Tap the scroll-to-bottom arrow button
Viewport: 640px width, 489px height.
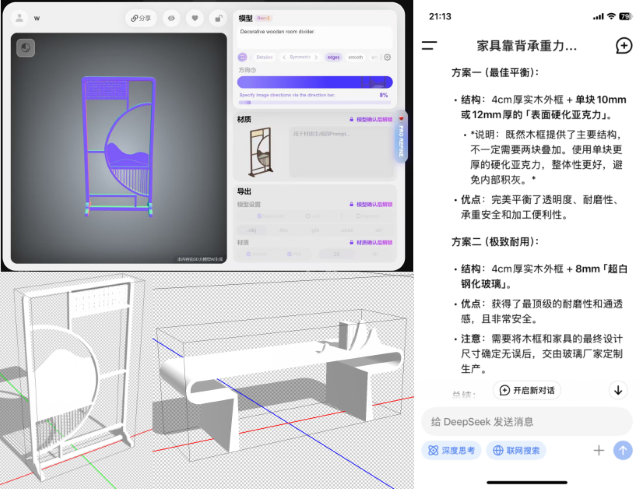point(617,389)
